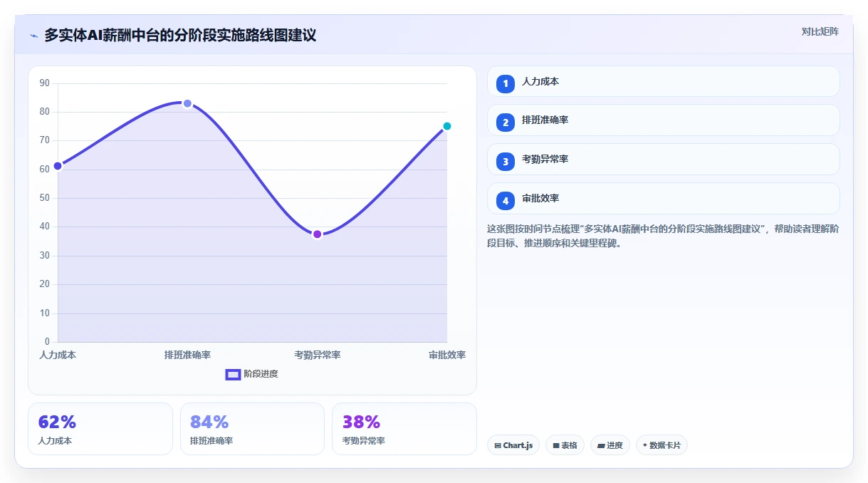
Task: Click the icon in the 表格 tag
Action: (x=556, y=445)
